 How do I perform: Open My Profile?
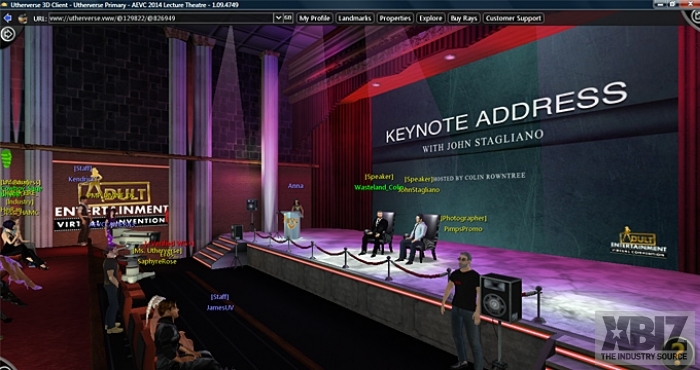(315, 18)
